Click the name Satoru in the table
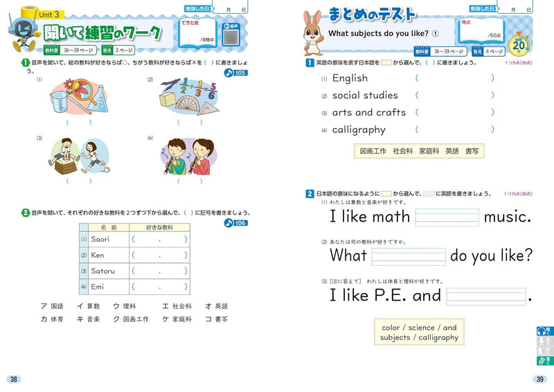 click(102, 271)
